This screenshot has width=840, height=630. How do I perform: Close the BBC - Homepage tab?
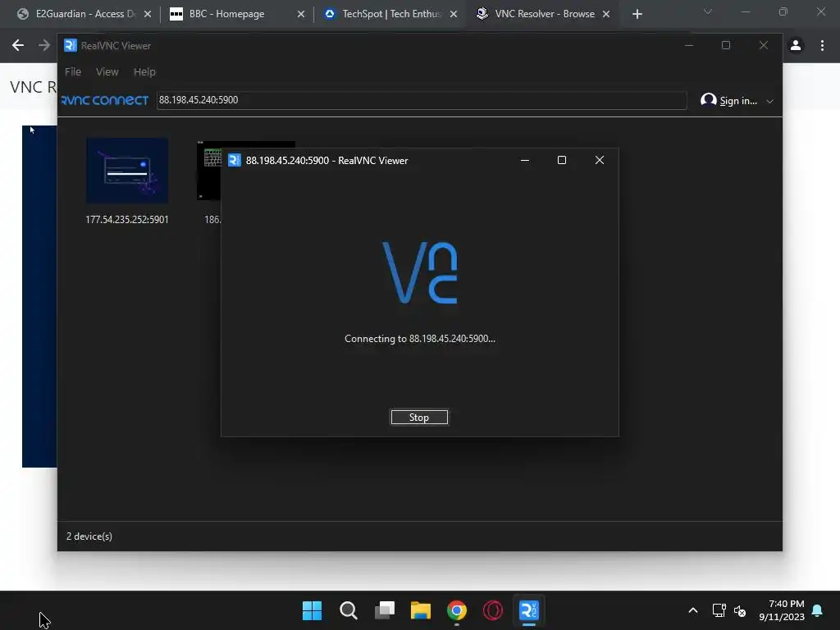click(x=301, y=14)
